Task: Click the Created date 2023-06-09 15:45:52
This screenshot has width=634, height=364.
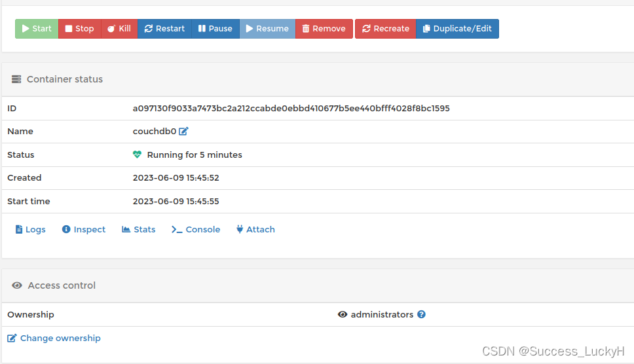Action: tap(176, 178)
